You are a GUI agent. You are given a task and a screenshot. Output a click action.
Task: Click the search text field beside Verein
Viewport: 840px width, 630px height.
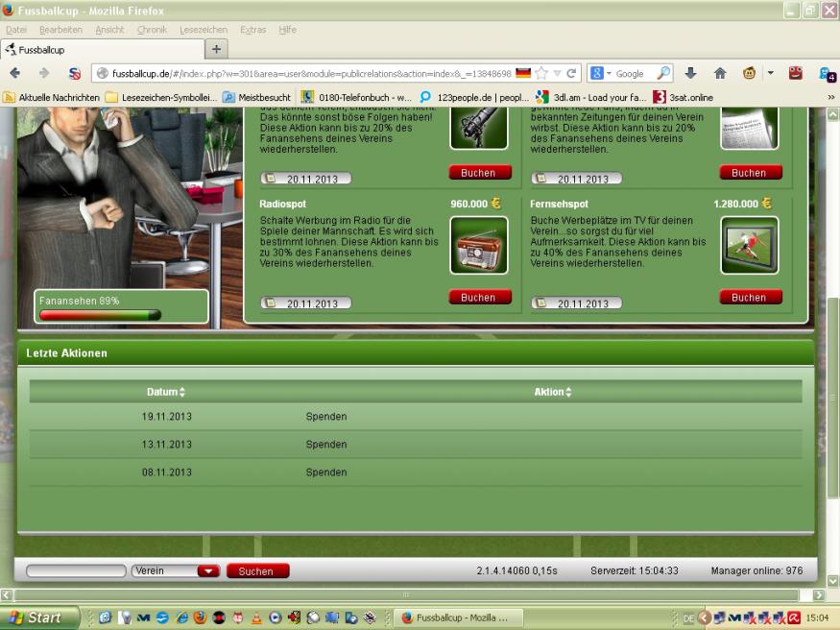76,570
